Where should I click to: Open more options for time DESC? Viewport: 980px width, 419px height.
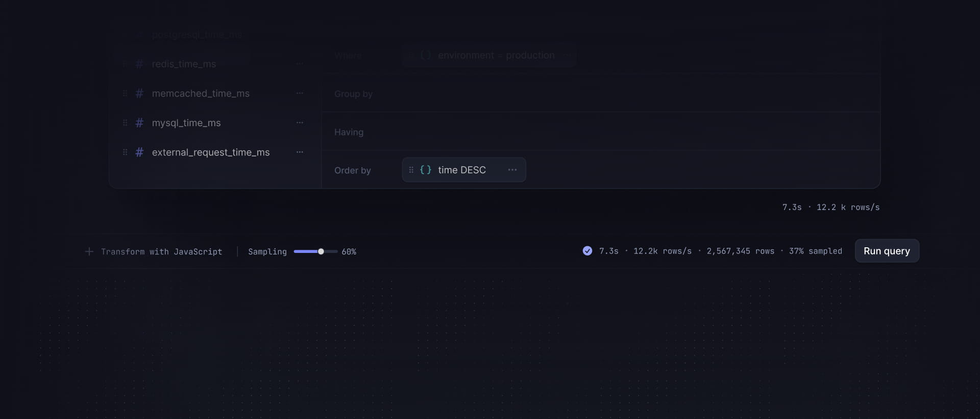click(512, 170)
